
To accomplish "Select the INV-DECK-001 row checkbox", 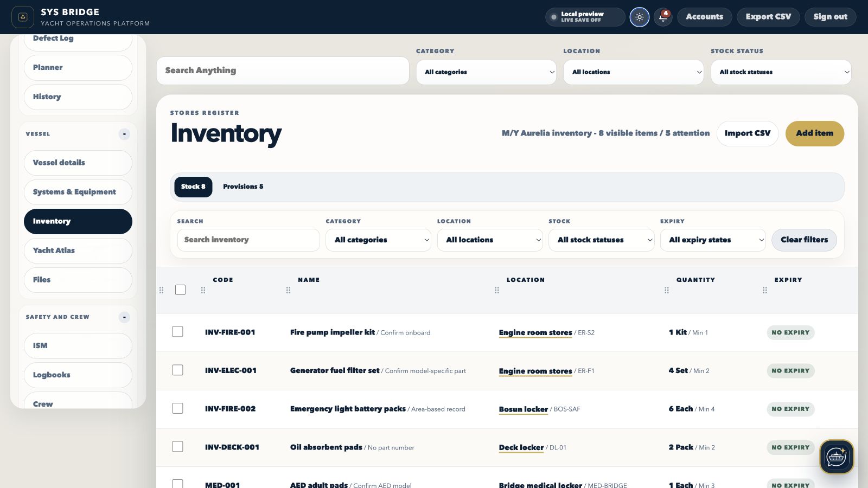I will [x=177, y=447].
